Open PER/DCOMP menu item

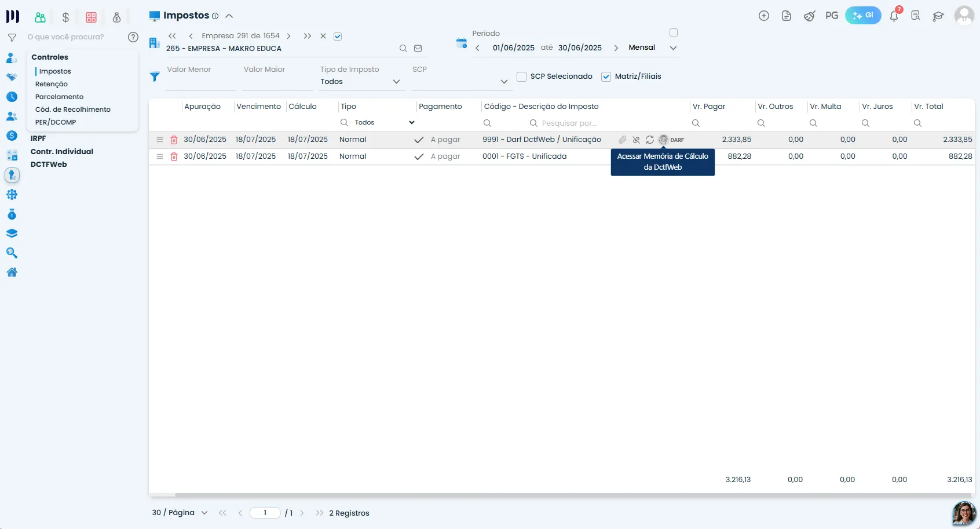coord(56,122)
